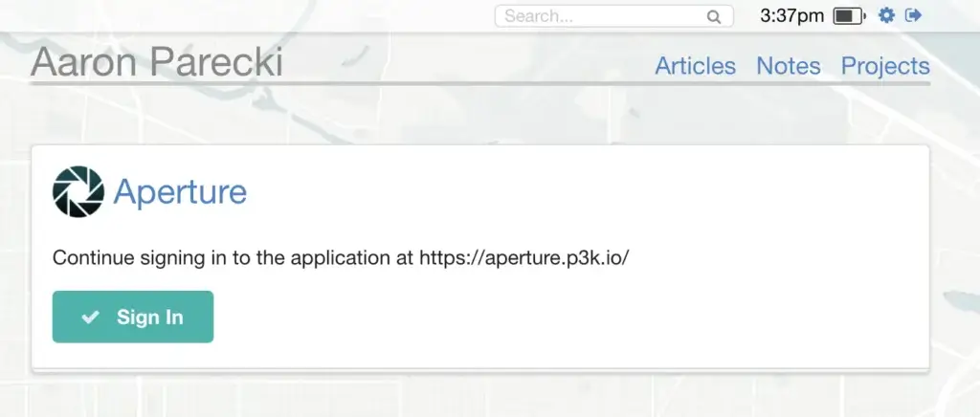The image size is (980, 417).
Task: Click the sign-out arrow icon
Action: [x=913, y=15]
